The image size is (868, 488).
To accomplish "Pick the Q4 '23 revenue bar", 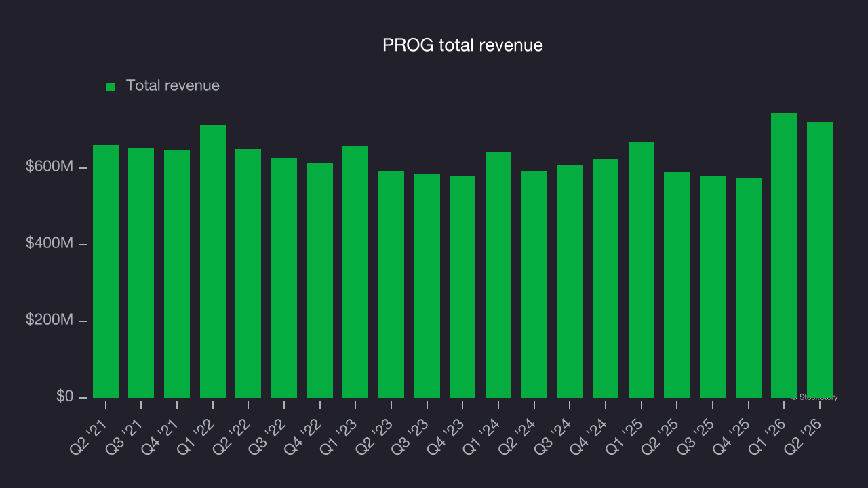I will click(462, 287).
